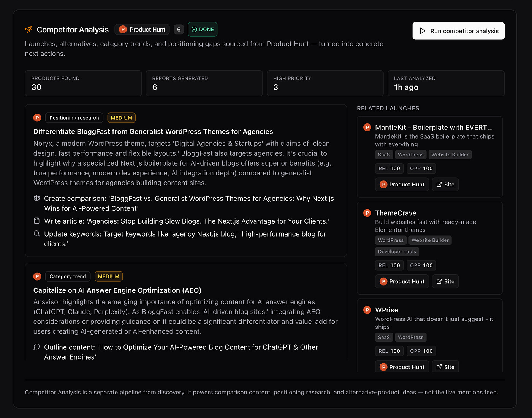Select the 'Outline content' action text
The width and height of the screenshot is (532, 418).
pyautogui.click(x=181, y=352)
